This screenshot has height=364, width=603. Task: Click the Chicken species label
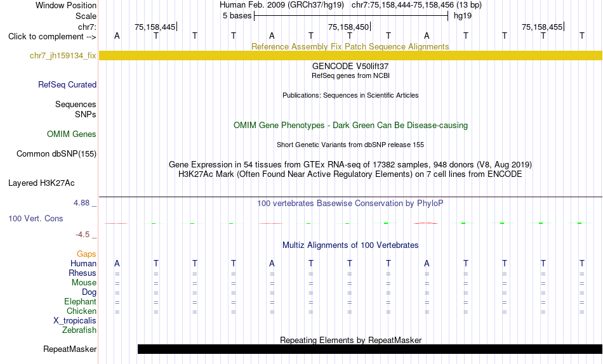coord(81,311)
